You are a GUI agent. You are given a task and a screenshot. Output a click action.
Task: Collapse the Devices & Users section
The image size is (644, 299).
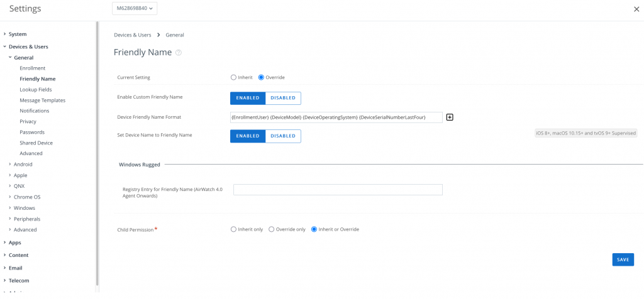tap(28, 46)
